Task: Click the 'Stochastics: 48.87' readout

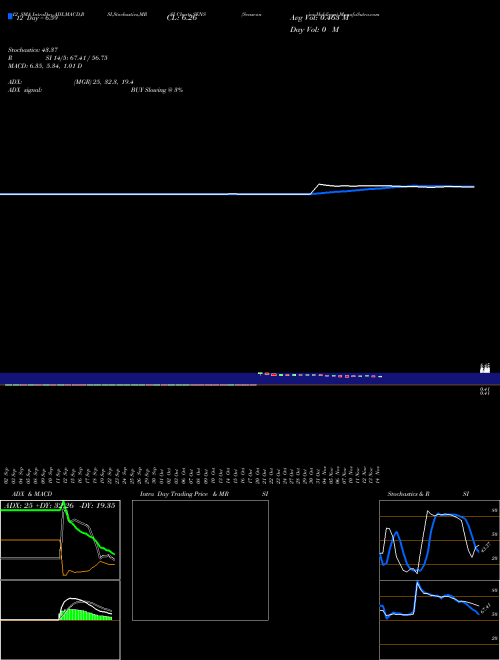Action: [x=33, y=50]
